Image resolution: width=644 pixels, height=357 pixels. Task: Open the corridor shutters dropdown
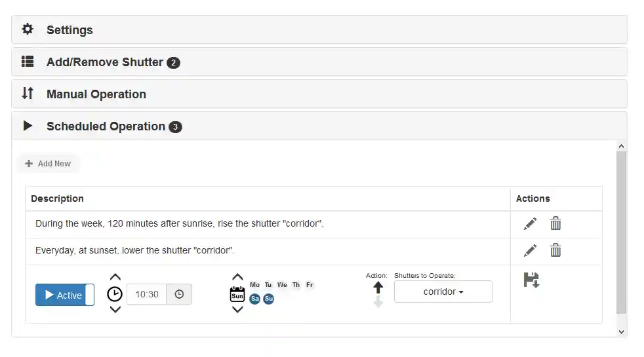tap(443, 291)
